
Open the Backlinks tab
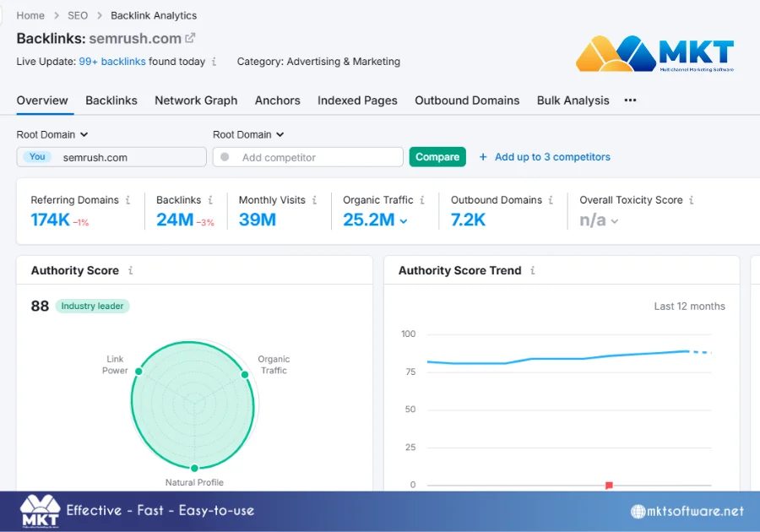pyautogui.click(x=111, y=100)
